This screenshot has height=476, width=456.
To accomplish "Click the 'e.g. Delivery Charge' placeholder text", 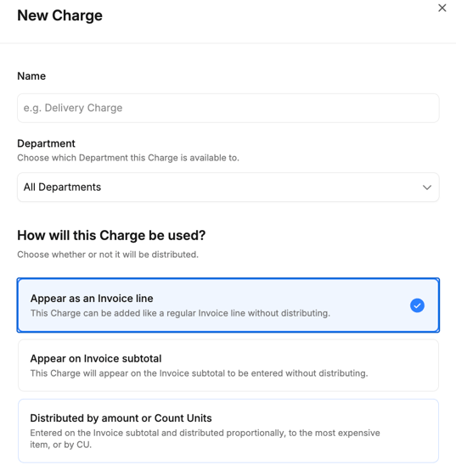I will click(x=73, y=108).
